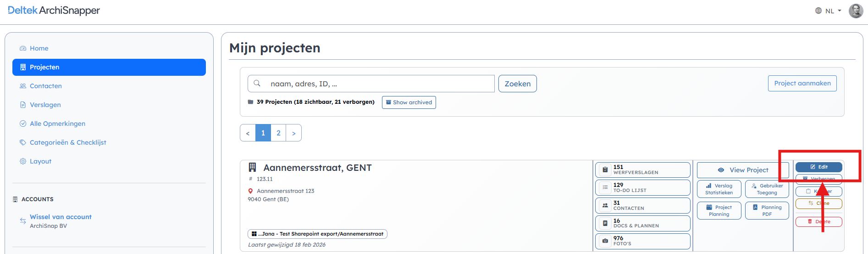Click the copy button with clipboard icon
This screenshot has width=868, height=254.
[819, 191]
